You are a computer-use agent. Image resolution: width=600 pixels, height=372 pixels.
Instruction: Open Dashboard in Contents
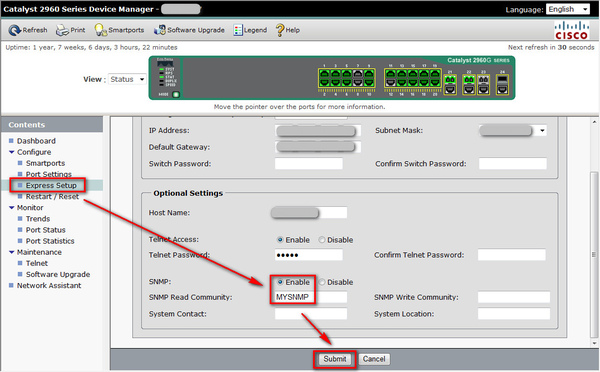click(36, 141)
